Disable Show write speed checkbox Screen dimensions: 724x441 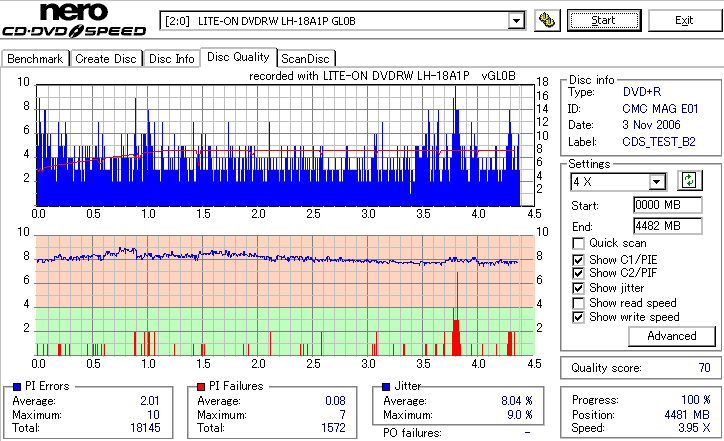click(578, 318)
